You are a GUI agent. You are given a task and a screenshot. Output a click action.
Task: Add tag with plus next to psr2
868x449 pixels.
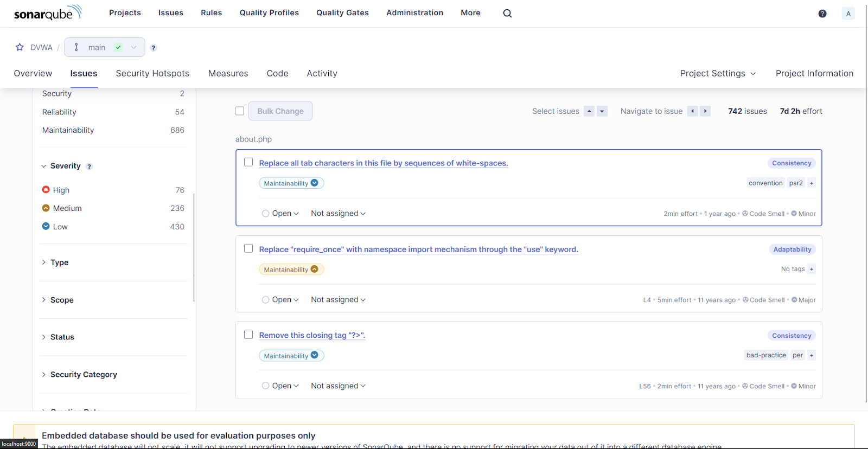click(812, 183)
